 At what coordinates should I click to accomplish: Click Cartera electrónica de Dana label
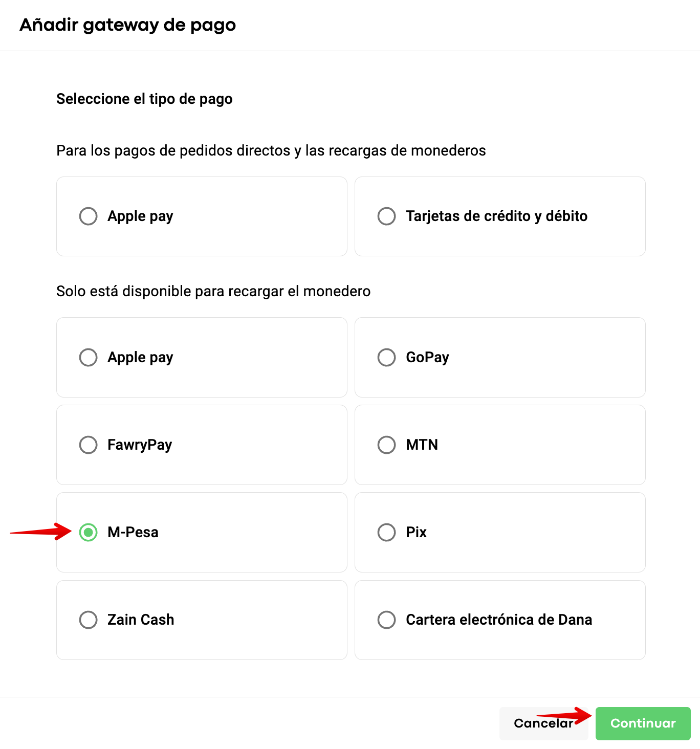[499, 620]
